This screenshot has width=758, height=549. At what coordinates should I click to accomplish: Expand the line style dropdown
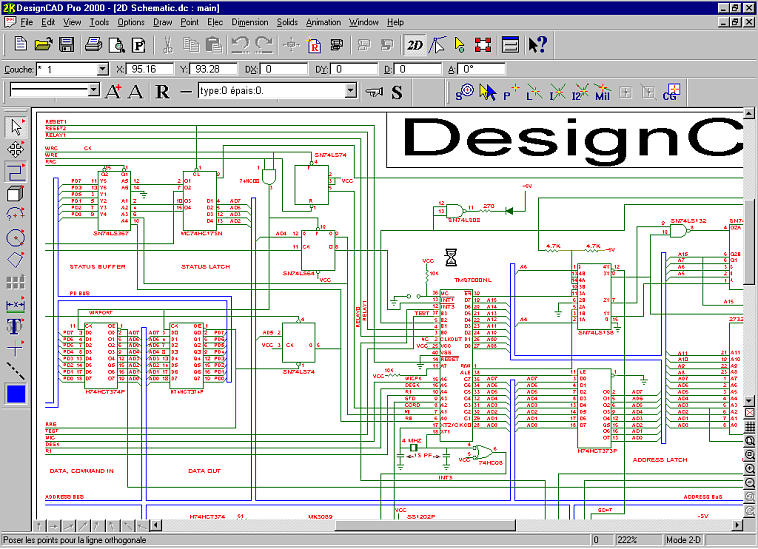point(93,91)
